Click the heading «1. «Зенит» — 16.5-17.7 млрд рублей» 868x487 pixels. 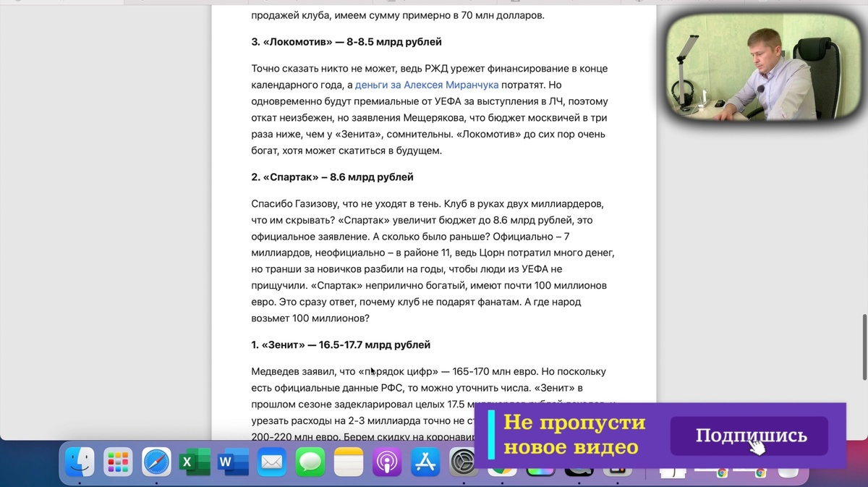click(x=341, y=344)
